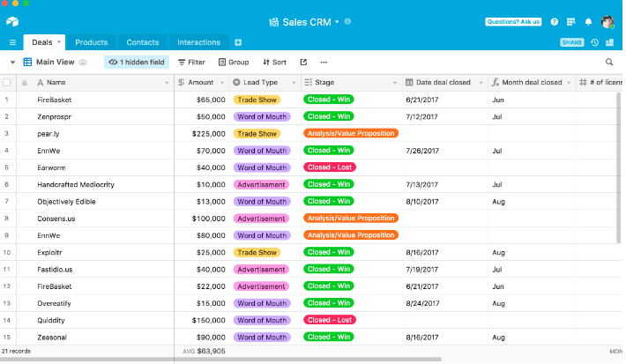Click the Airtable home logo icon
The image size is (626, 364).
pos(12,21)
